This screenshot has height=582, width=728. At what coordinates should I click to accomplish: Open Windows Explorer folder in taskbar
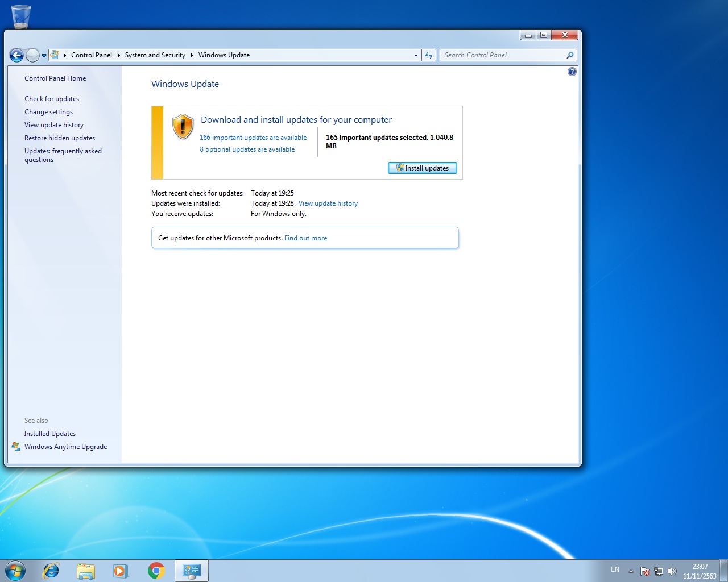86,570
